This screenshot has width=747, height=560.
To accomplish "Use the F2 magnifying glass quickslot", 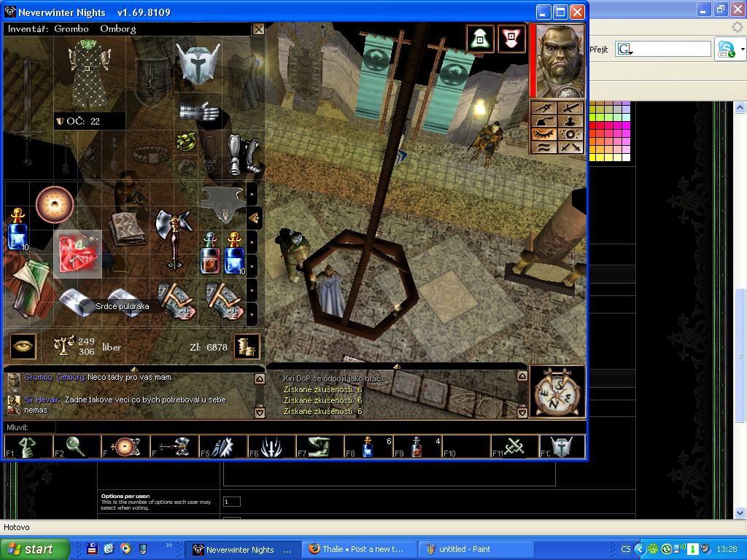I will point(77,446).
